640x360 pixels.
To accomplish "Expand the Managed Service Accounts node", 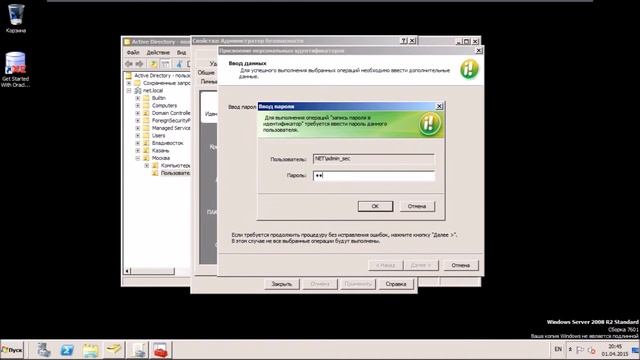I will tap(138, 128).
